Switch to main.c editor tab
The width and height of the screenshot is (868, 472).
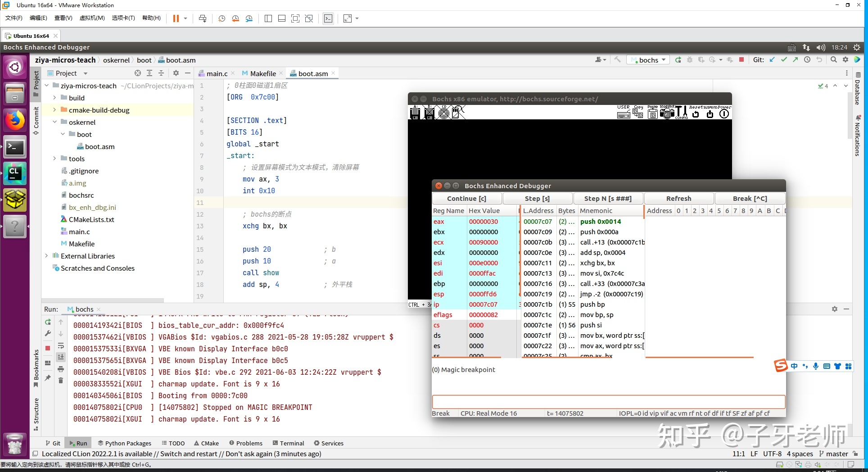pos(217,73)
